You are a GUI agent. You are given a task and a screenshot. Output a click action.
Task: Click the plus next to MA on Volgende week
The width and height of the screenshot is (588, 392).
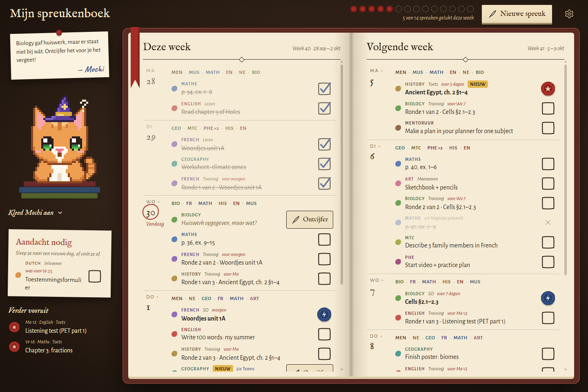pyautogui.click(x=382, y=71)
